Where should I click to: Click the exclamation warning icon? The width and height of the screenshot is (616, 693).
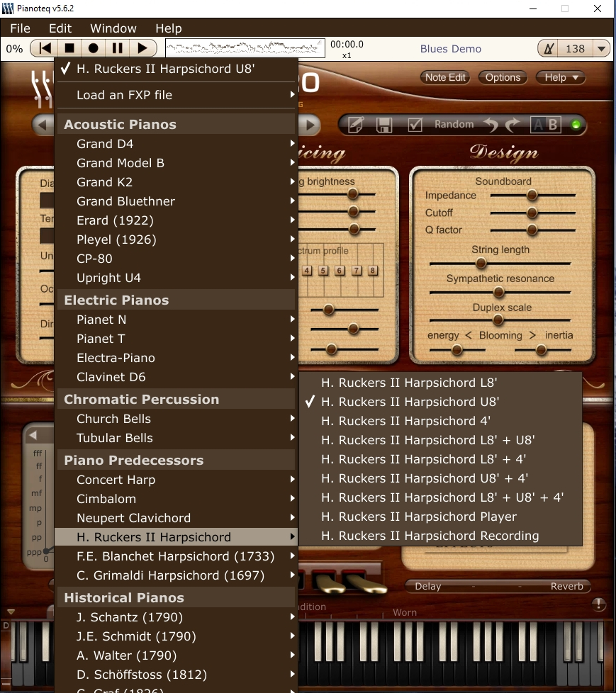[599, 604]
